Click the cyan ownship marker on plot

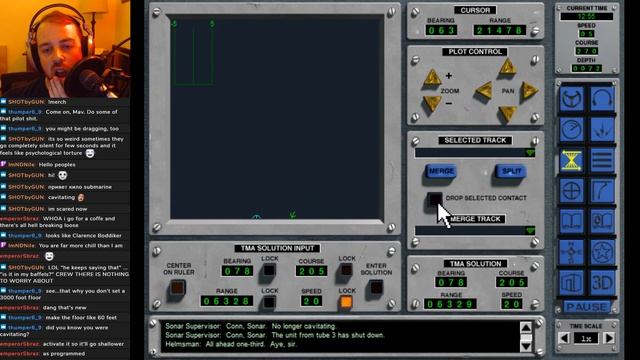click(256, 217)
